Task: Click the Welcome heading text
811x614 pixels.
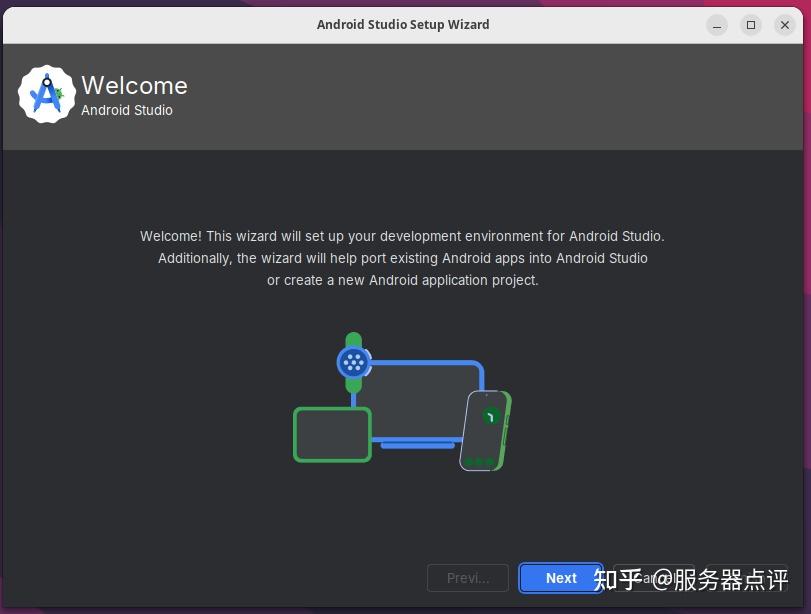Action: pos(134,86)
